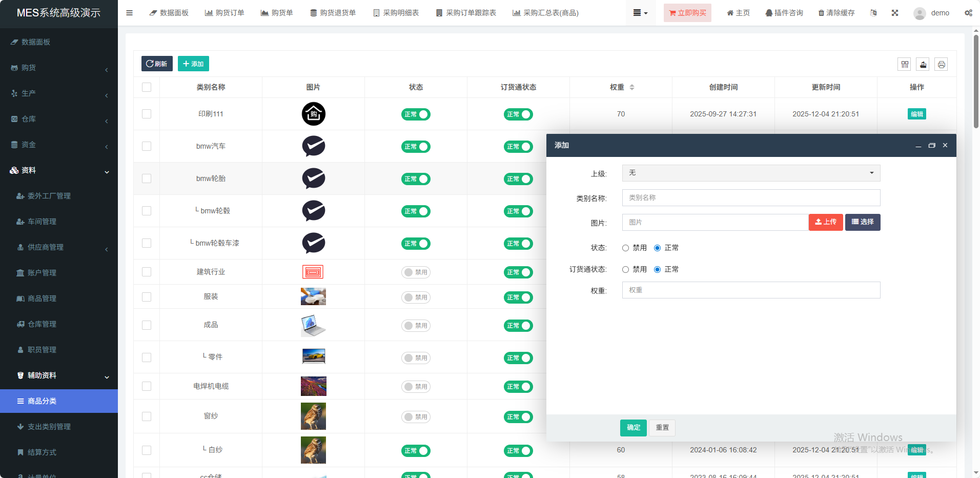Expand the 购货 sidebar menu

tap(59, 68)
